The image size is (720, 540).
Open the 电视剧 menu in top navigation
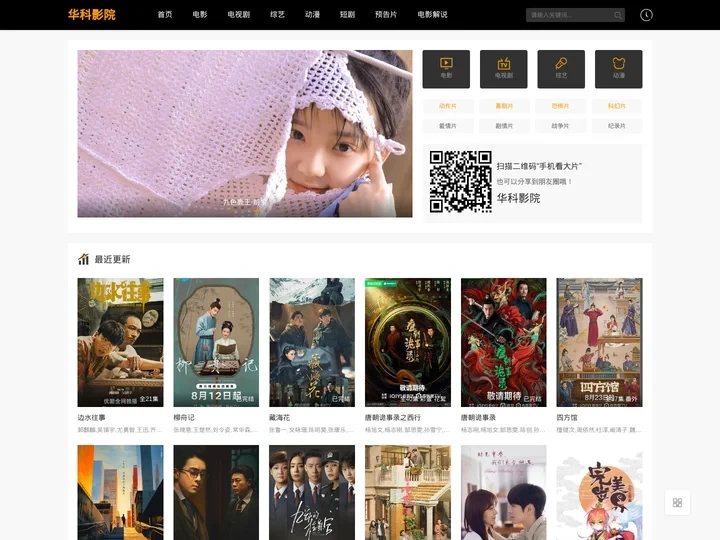239,15
